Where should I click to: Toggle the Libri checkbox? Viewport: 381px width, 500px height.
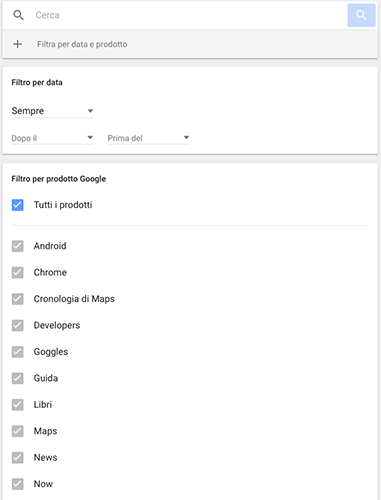[18, 405]
